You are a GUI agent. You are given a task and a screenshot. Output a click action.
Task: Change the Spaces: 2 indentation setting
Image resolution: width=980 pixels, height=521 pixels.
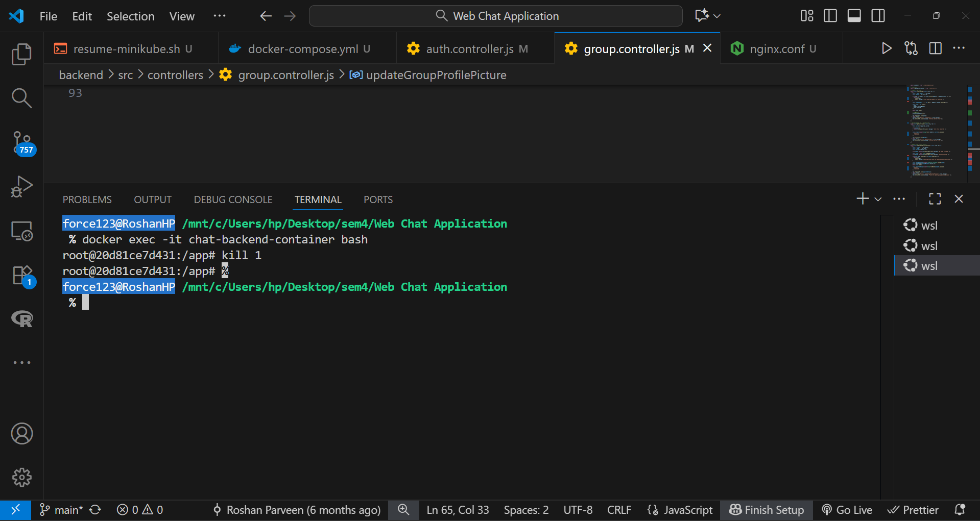(x=526, y=510)
